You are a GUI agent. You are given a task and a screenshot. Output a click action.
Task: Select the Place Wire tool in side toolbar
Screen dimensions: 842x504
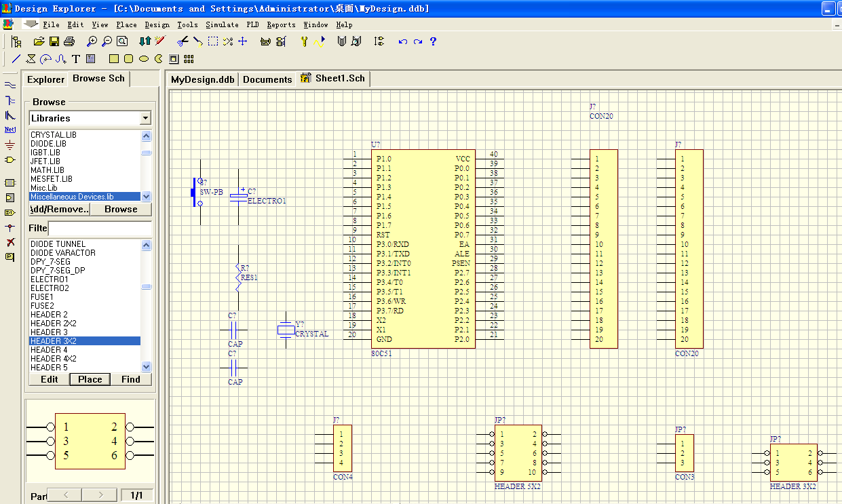point(9,85)
